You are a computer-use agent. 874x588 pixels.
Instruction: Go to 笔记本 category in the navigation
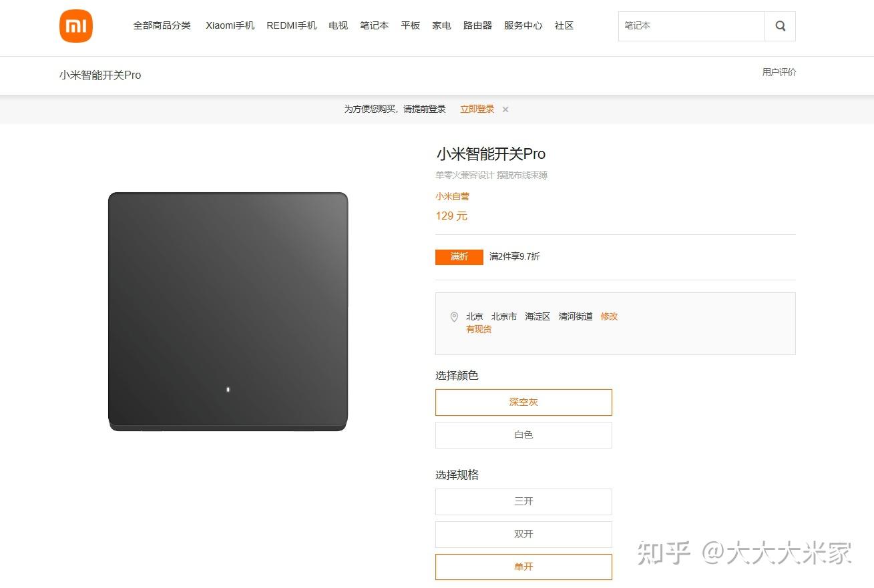375,25
